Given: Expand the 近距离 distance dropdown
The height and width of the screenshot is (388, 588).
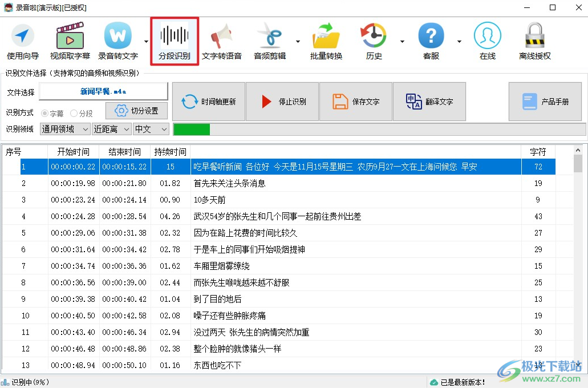Looking at the screenshot, I should pos(111,129).
